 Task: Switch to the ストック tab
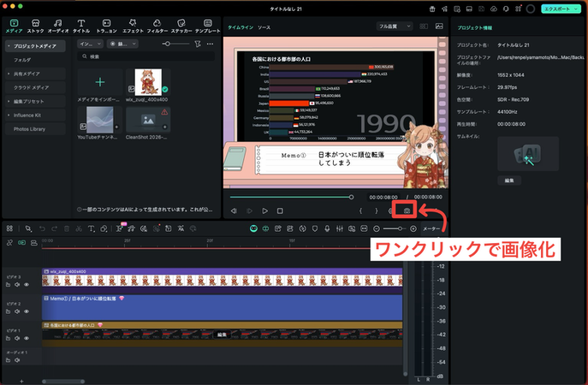[36, 27]
